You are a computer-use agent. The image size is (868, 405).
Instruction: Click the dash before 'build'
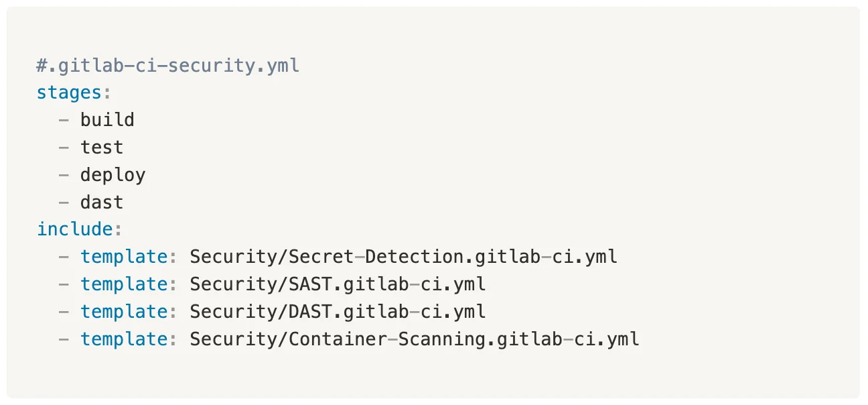(64, 120)
